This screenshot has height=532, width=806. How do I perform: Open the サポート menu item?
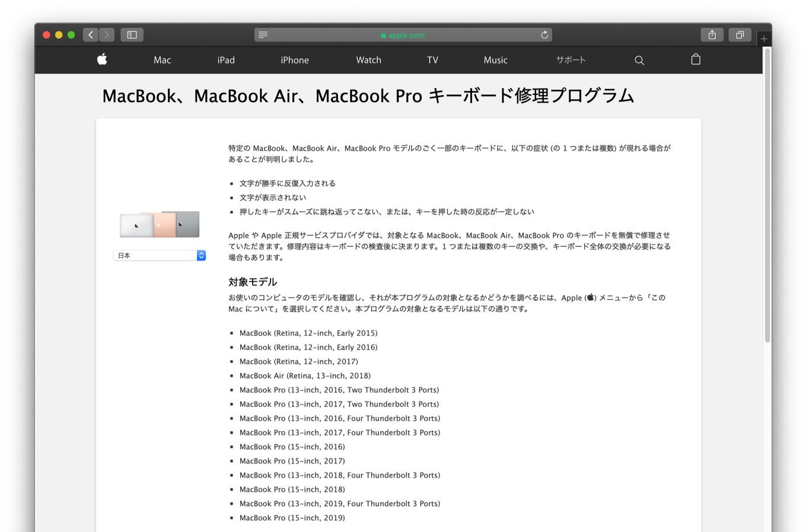(x=571, y=60)
